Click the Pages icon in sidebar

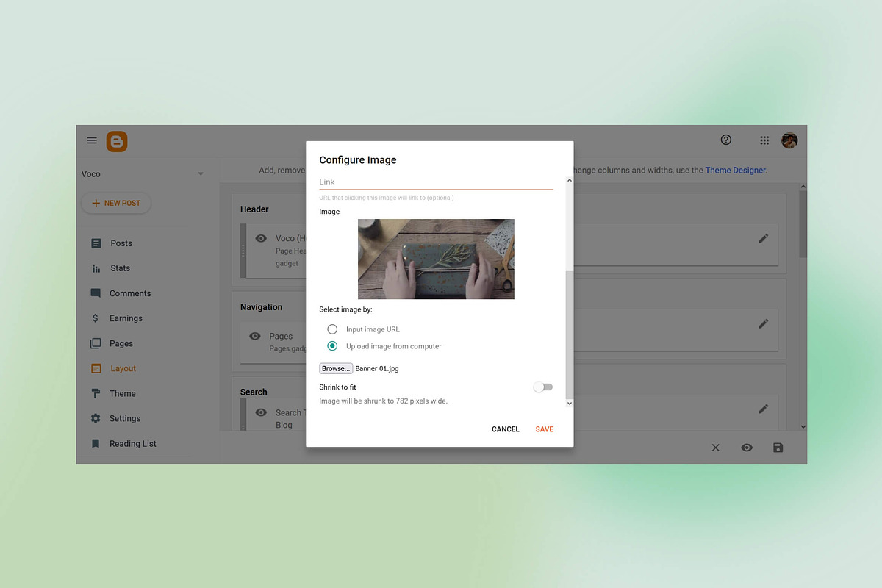96,343
